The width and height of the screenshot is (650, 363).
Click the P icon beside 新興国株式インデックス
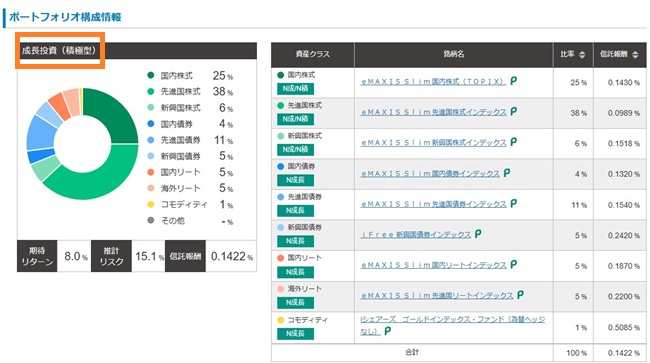pos(514,142)
